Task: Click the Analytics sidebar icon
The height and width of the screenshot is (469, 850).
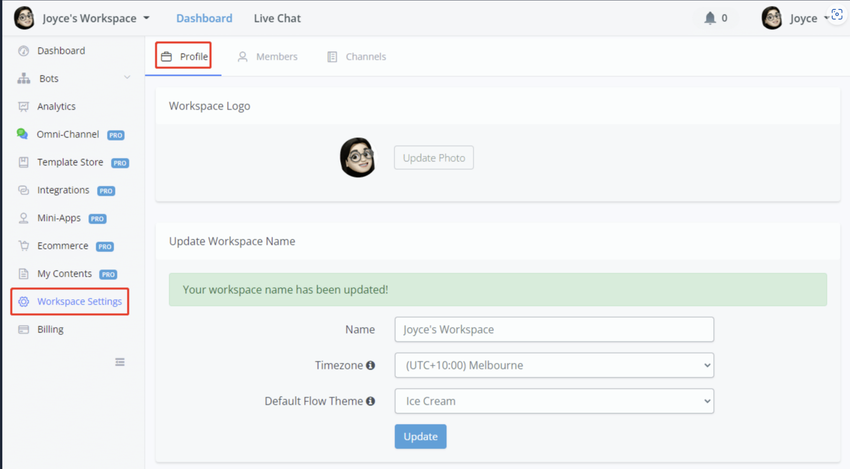Action: point(23,107)
